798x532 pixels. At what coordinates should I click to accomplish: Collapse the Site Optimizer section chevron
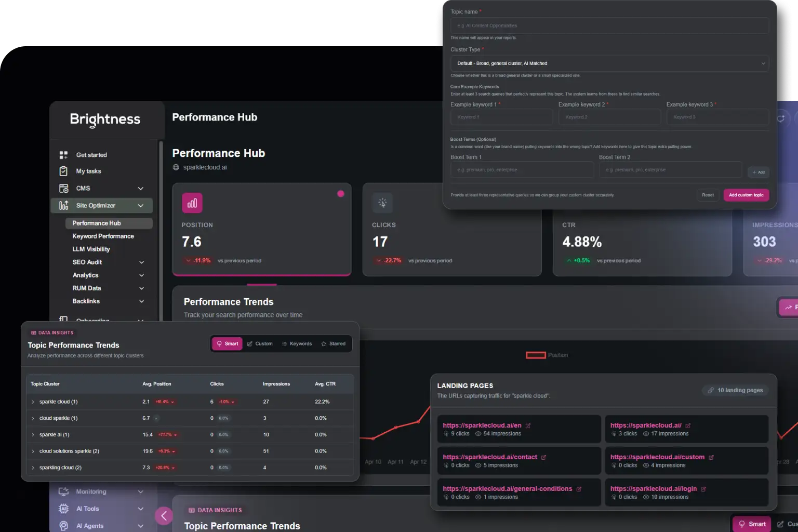click(140, 205)
